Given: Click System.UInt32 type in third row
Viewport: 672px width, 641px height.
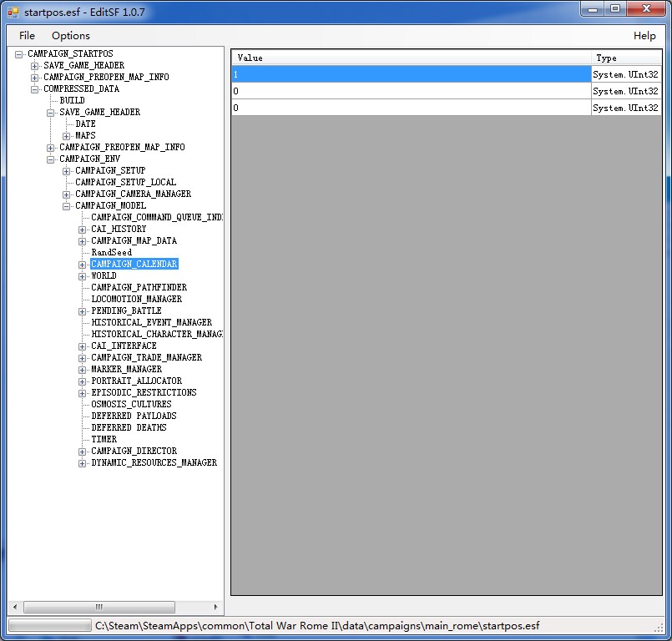Looking at the screenshot, I should [626, 108].
